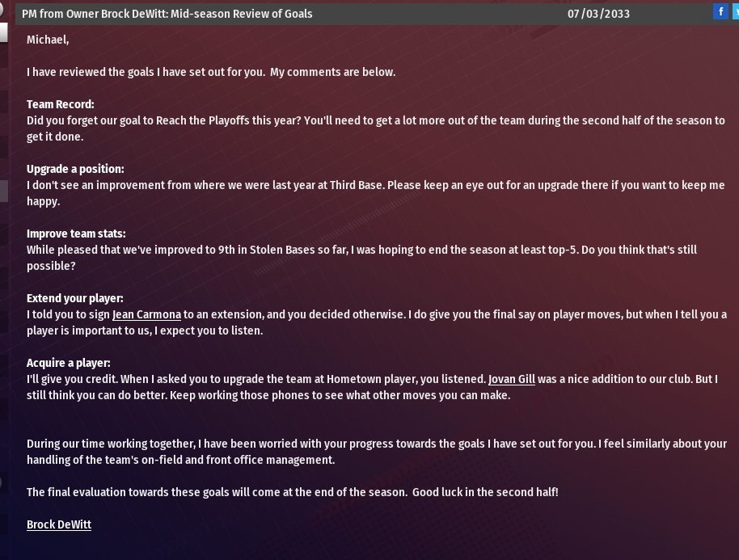Select the Extend your player heading
Image resolution: width=739 pixels, height=560 pixels.
pos(75,298)
